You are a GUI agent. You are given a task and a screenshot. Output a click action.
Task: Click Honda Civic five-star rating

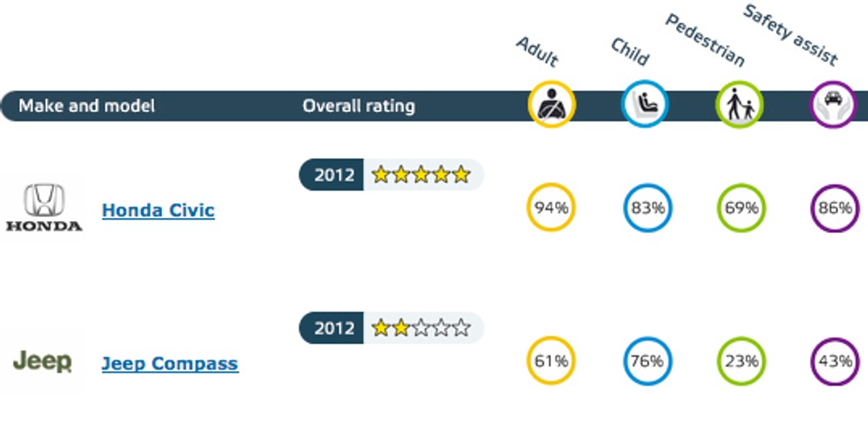[x=421, y=175]
